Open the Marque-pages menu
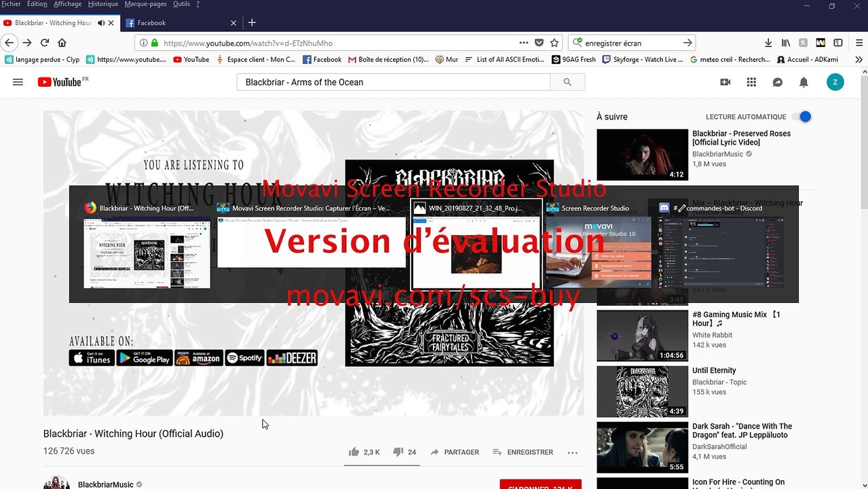Screen dimensions: 868x489 [145, 4]
